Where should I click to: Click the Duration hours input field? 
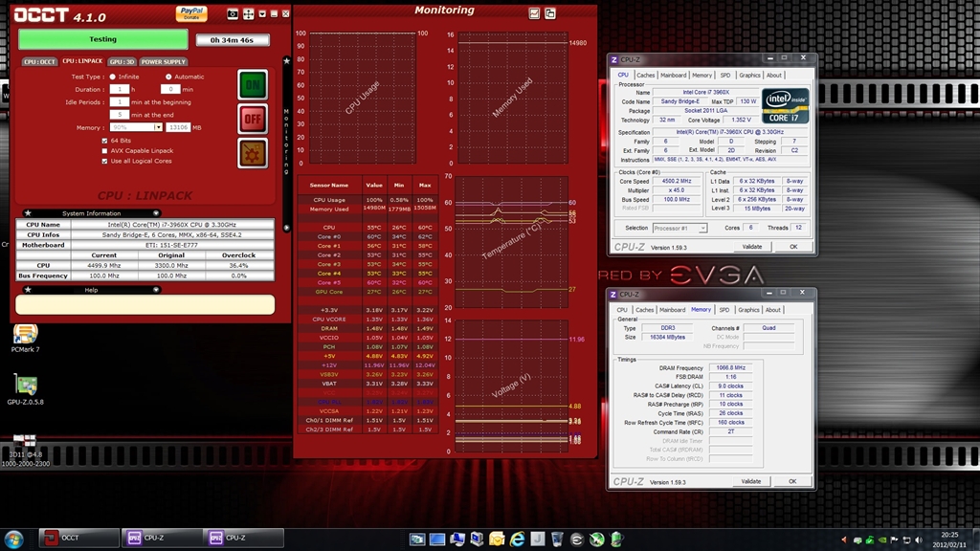[120, 89]
